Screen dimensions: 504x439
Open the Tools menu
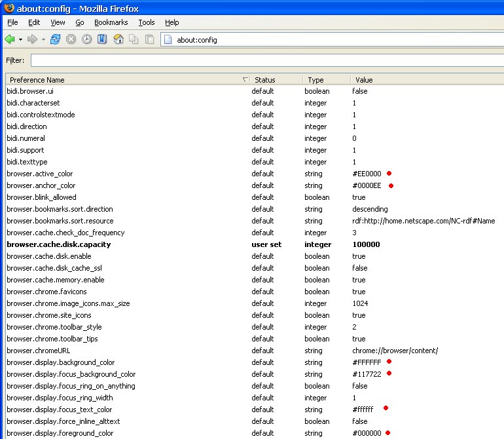(147, 22)
